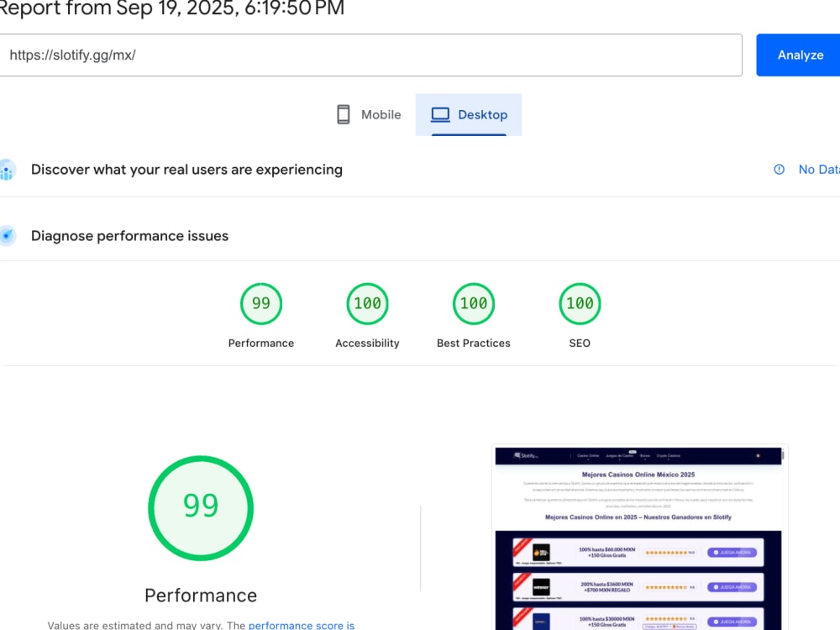
Task: Select the Desktop tab
Action: click(x=469, y=114)
